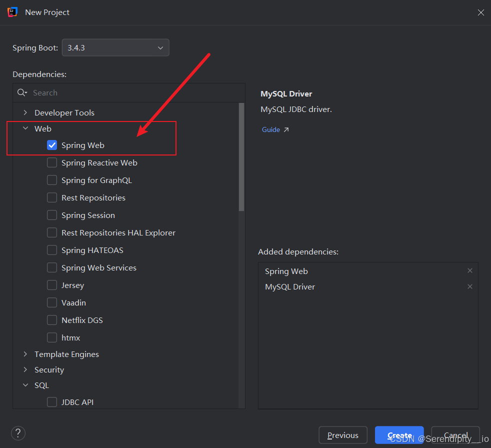The height and width of the screenshot is (448, 491).
Task: Click the SQL category label
Action: click(x=41, y=385)
